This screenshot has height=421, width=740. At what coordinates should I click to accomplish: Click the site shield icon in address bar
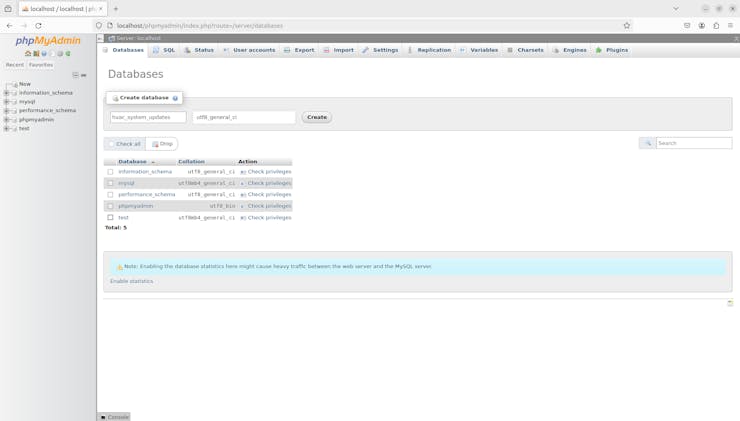point(99,25)
